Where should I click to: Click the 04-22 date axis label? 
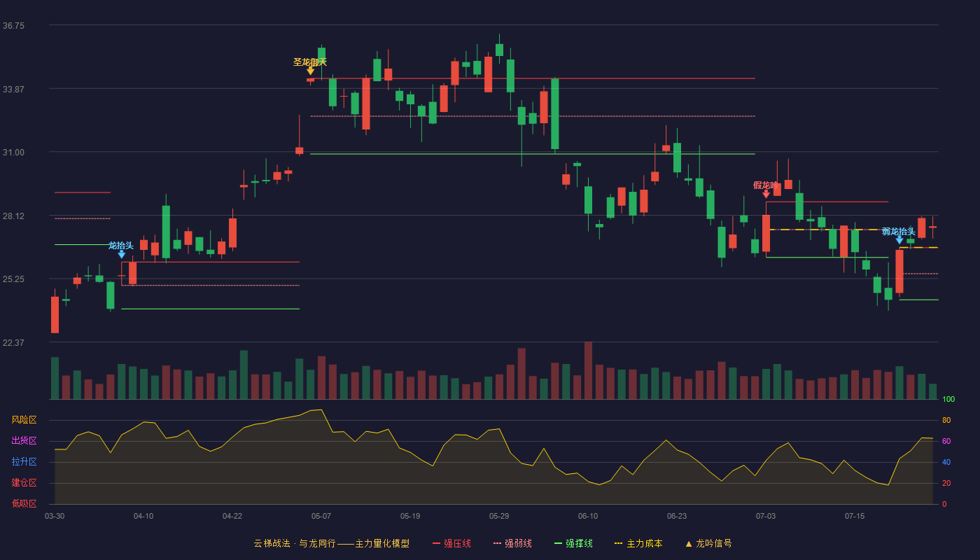[232, 516]
